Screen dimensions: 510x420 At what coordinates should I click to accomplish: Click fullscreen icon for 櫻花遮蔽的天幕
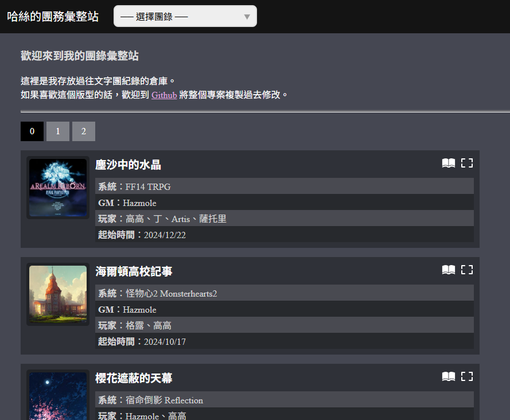pos(467,376)
